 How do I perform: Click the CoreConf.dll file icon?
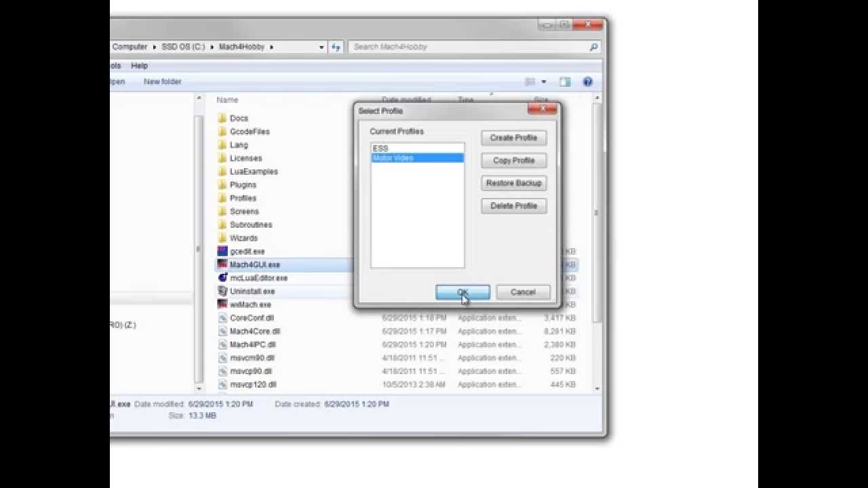pyautogui.click(x=222, y=318)
